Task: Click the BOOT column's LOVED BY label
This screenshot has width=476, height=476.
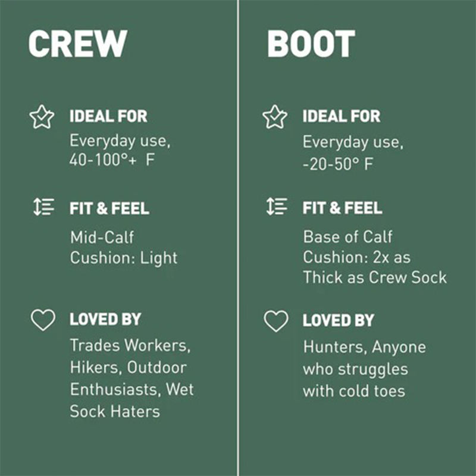Action: (x=338, y=321)
